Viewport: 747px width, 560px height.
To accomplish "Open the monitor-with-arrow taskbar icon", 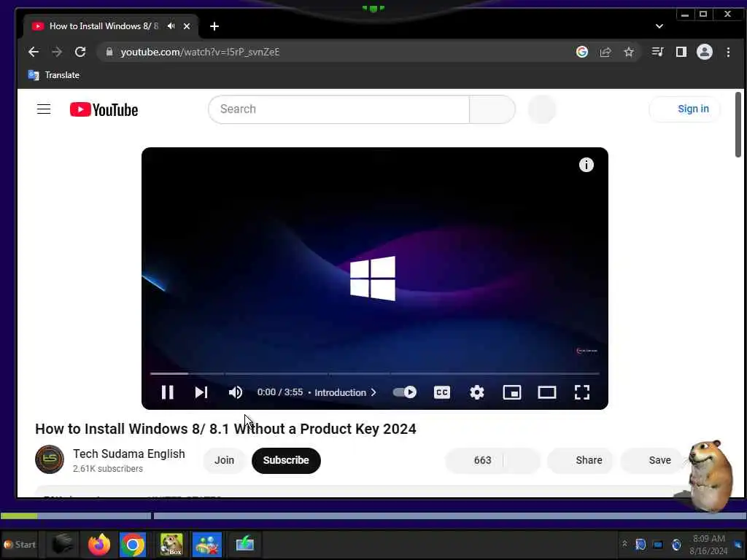I will 245,544.
